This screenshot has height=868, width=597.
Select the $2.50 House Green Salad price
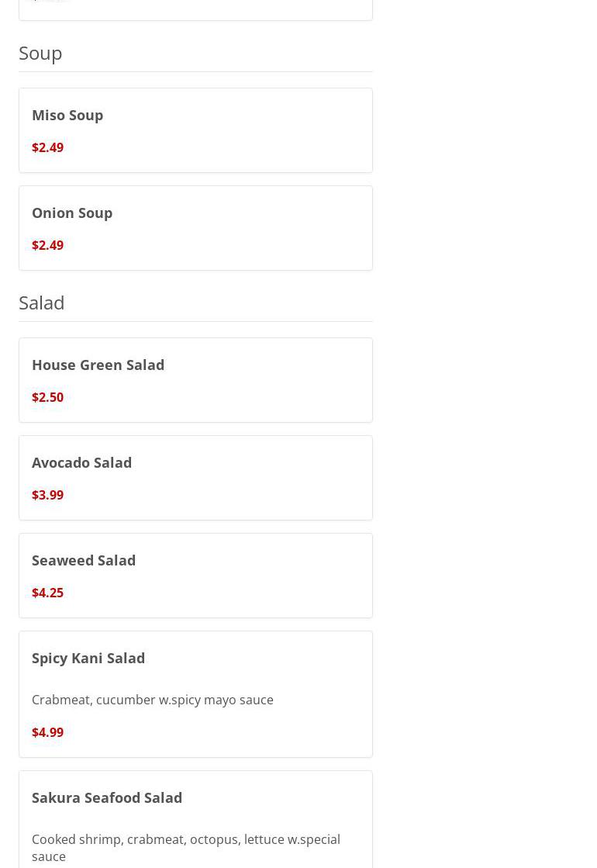47,397
